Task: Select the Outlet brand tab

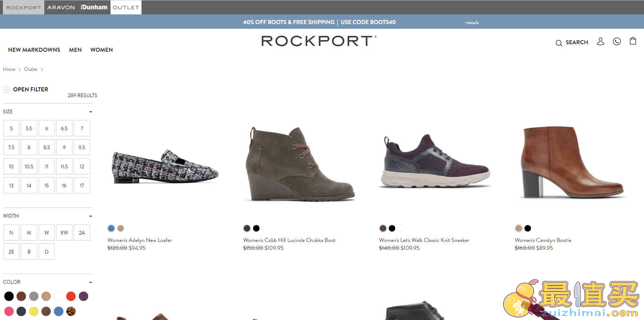Action: coord(126,7)
